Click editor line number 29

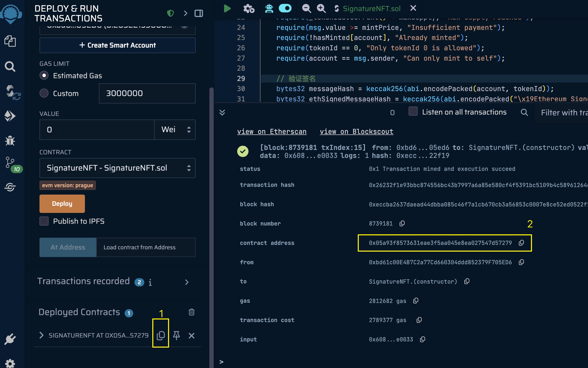pos(241,78)
